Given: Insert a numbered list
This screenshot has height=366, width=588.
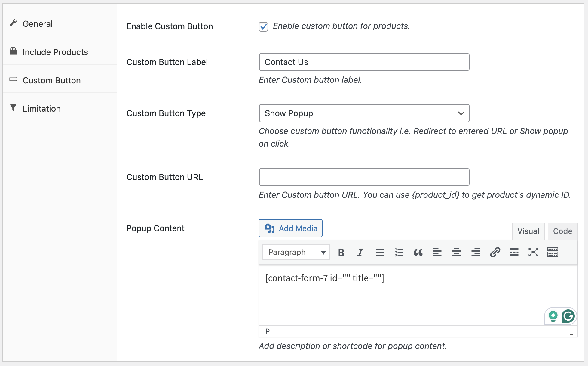Looking at the screenshot, I should click(399, 252).
